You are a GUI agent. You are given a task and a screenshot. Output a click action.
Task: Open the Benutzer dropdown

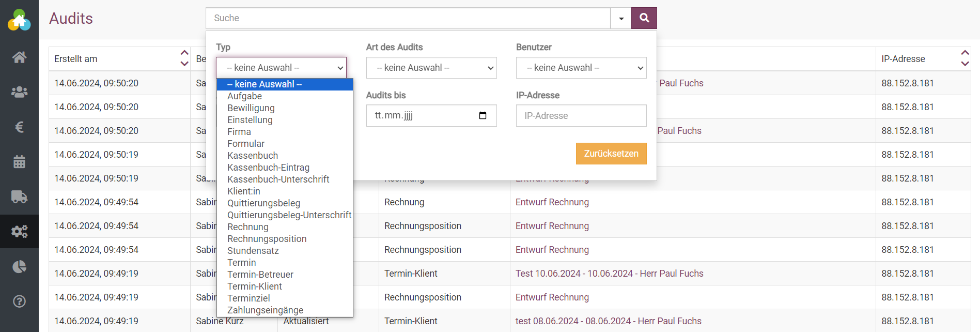(x=581, y=68)
